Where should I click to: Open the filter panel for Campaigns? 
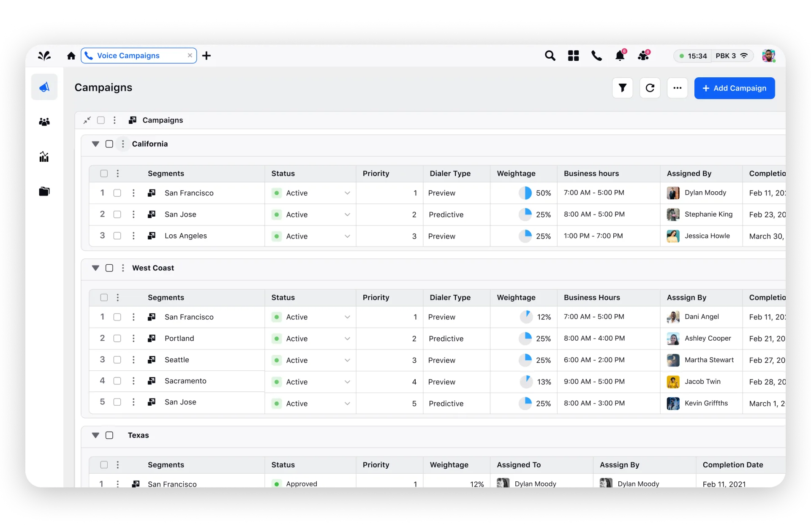[623, 88]
